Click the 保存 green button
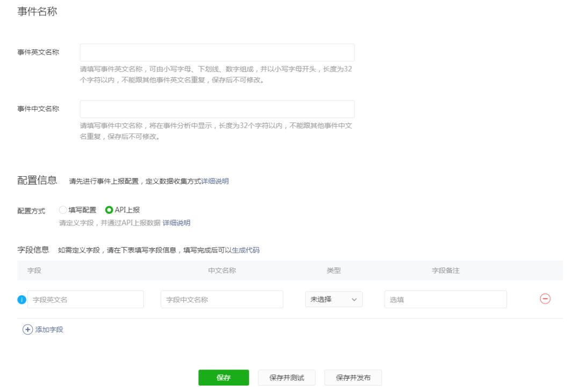 pos(223,378)
